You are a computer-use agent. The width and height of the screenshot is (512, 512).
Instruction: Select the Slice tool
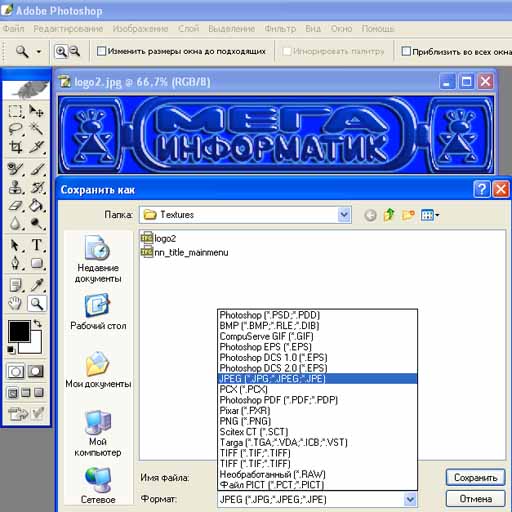(36, 147)
